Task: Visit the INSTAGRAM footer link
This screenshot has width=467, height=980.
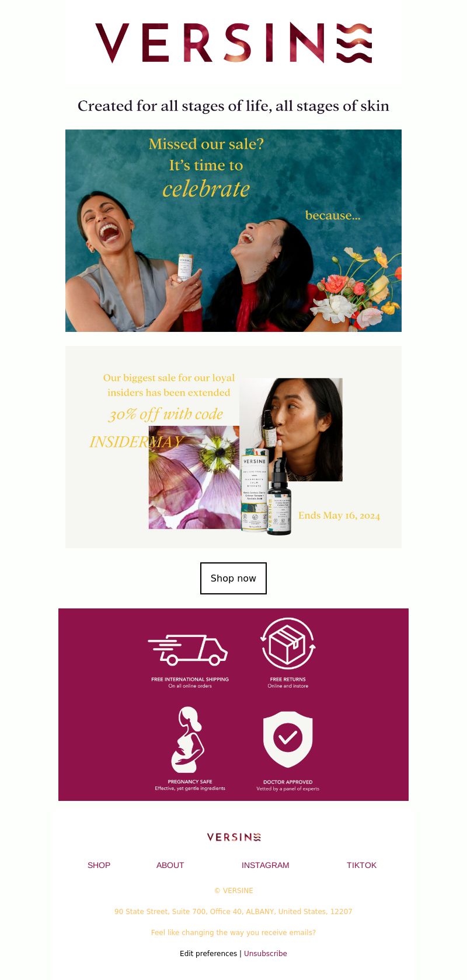Action: click(x=266, y=865)
